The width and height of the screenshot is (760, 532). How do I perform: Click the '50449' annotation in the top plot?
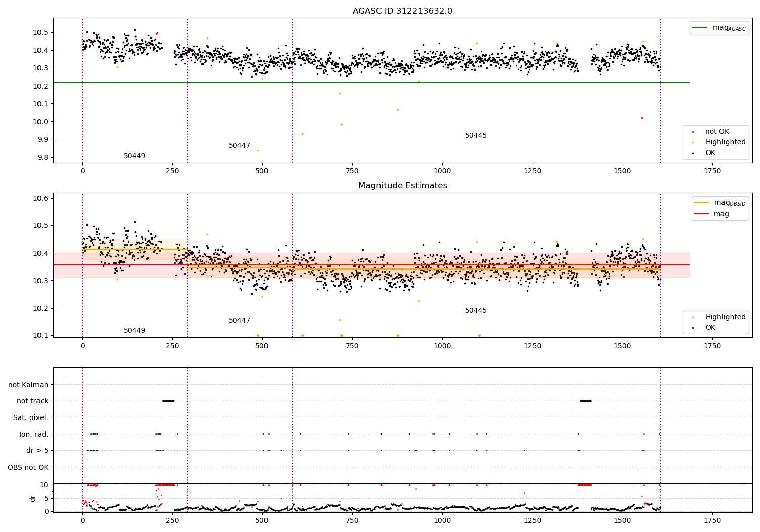pos(134,156)
